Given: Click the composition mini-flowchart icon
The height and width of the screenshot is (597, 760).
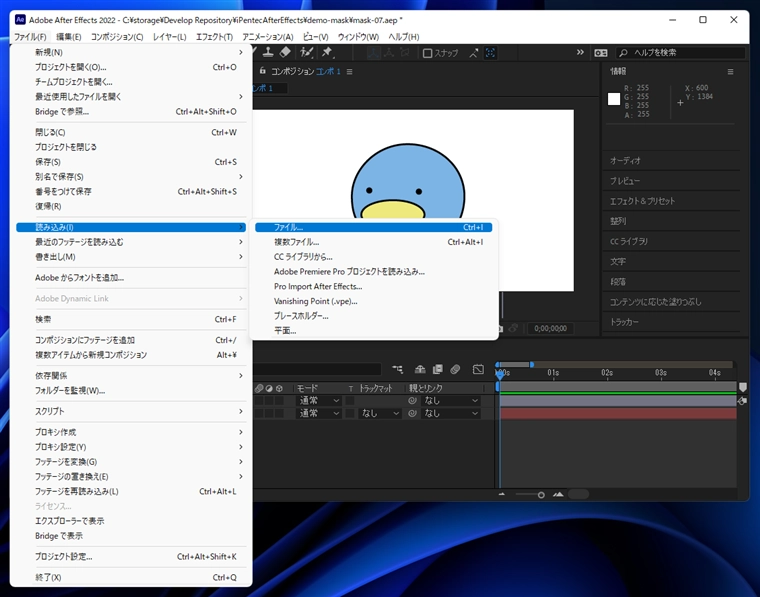Looking at the screenshot, I should [x=398, y=369].
